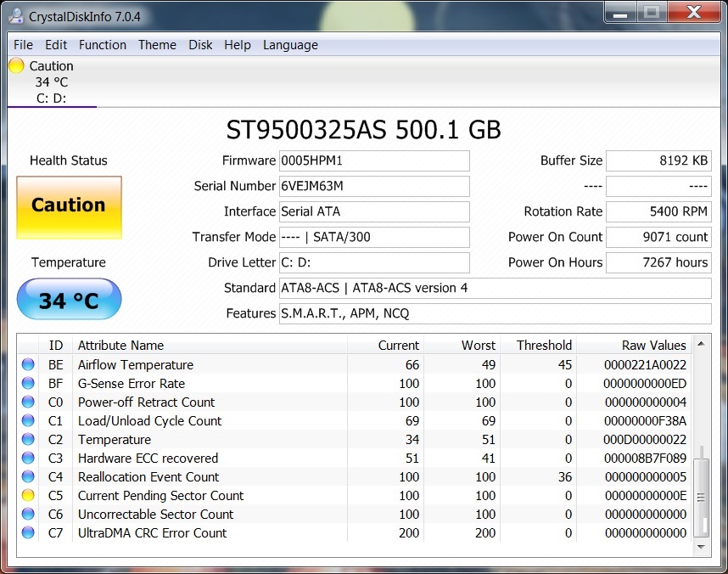Open the Function menu
This screenshot has width=728, height=574.
103,45
